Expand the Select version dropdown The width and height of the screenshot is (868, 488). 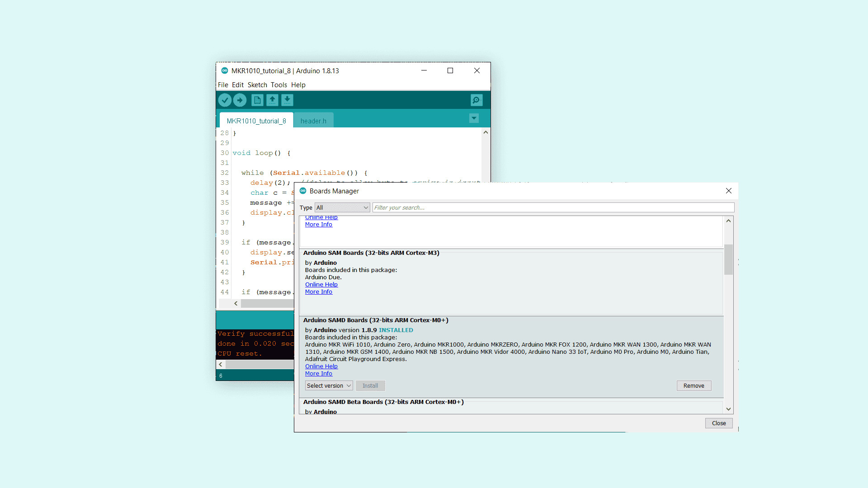pos(329,386)
